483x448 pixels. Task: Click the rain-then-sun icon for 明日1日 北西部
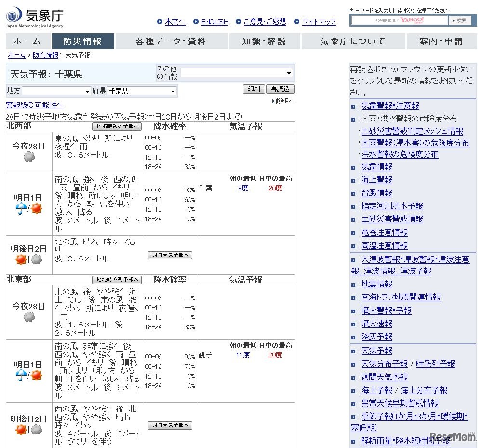(29, 209)
